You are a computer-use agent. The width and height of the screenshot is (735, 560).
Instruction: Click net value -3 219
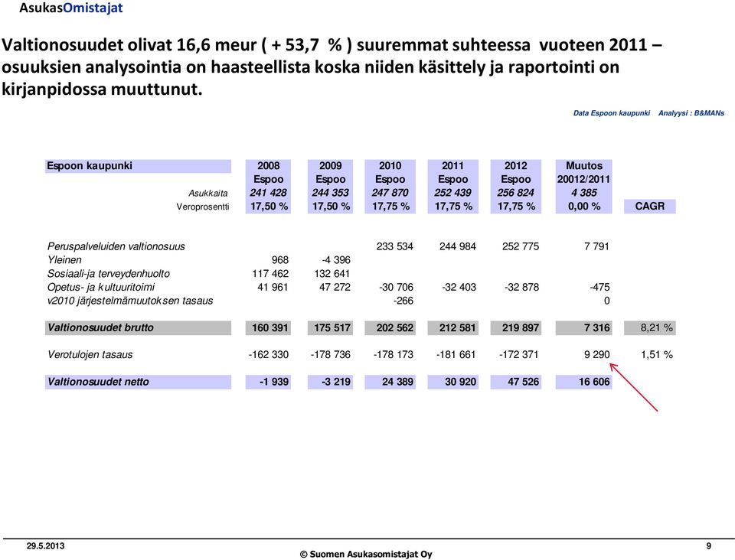tap(331, 382)
